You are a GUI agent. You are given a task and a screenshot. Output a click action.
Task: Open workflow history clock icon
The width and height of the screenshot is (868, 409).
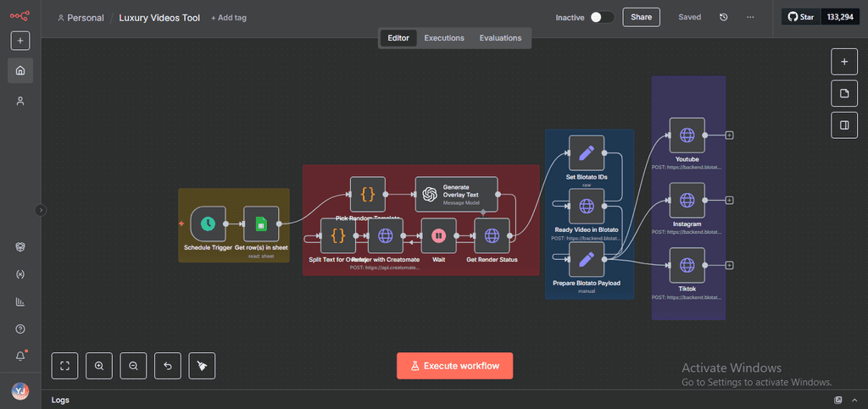point(723,17)
